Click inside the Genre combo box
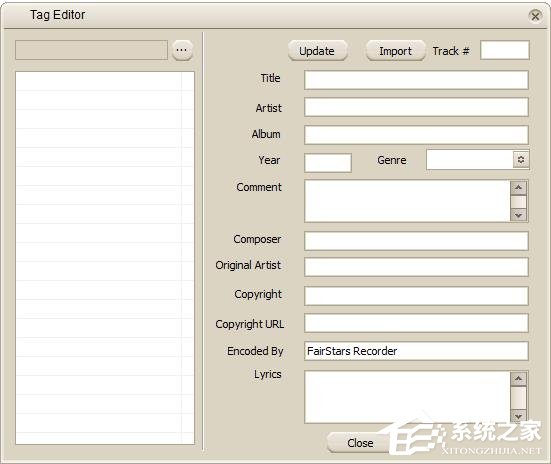The width and height of the screenshot is (551, 464). 470,160
